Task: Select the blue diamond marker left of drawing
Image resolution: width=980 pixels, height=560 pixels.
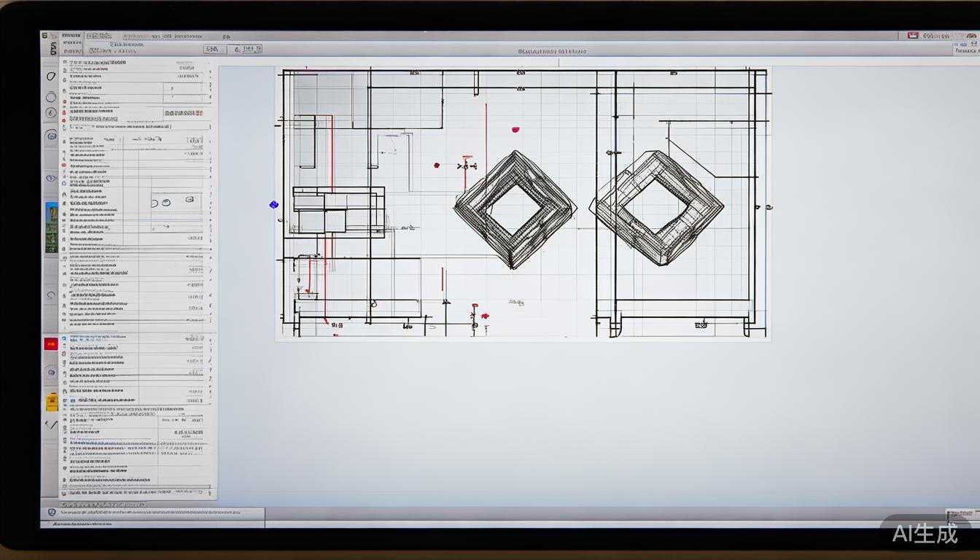Action: [x=273, y=205]
